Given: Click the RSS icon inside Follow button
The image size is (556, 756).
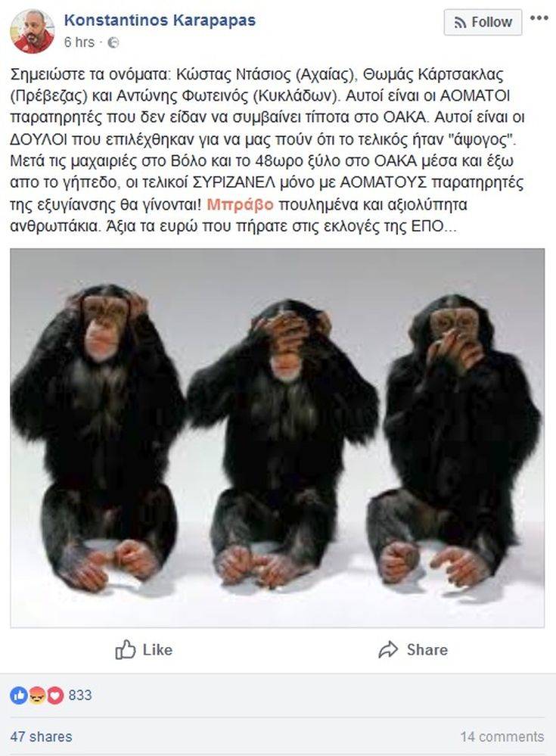Looking at the screenshot, I should (460, 23).
